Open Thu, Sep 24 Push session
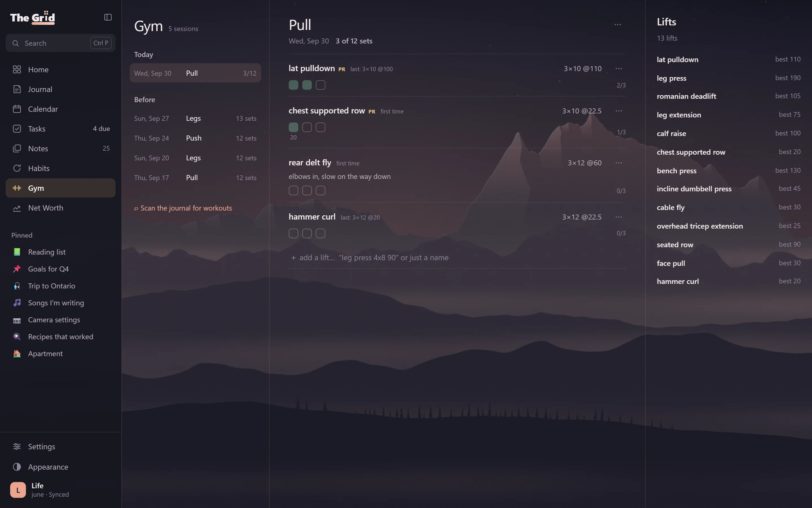Viewport: 812px width, 508px height. coord(195,138)
